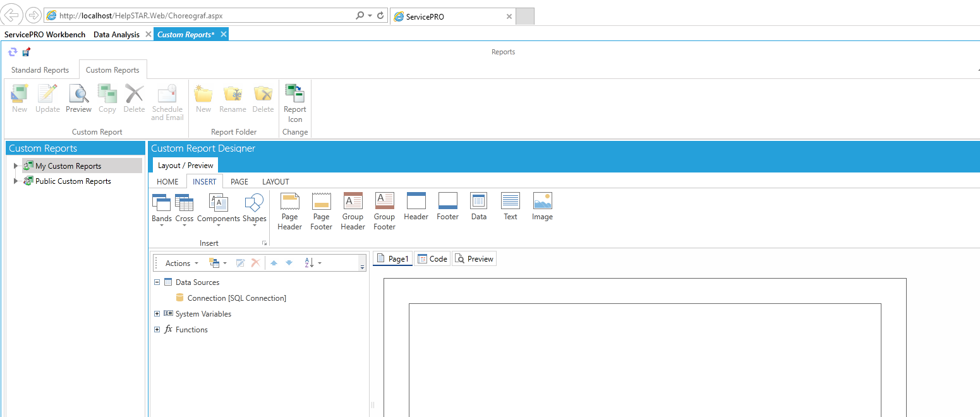Switch to the Code view tab
980x417 pixels.
[x=432, y=258]
